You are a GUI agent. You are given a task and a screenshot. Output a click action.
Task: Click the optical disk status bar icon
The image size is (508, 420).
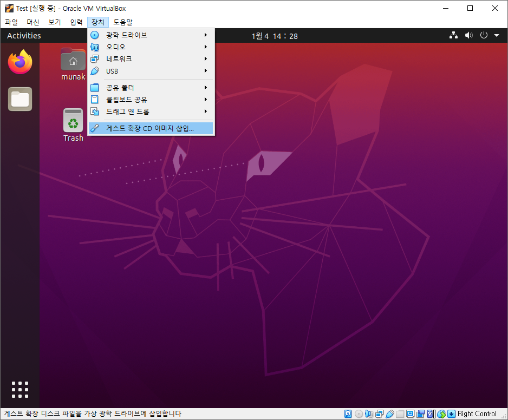(x=359, y=414)
